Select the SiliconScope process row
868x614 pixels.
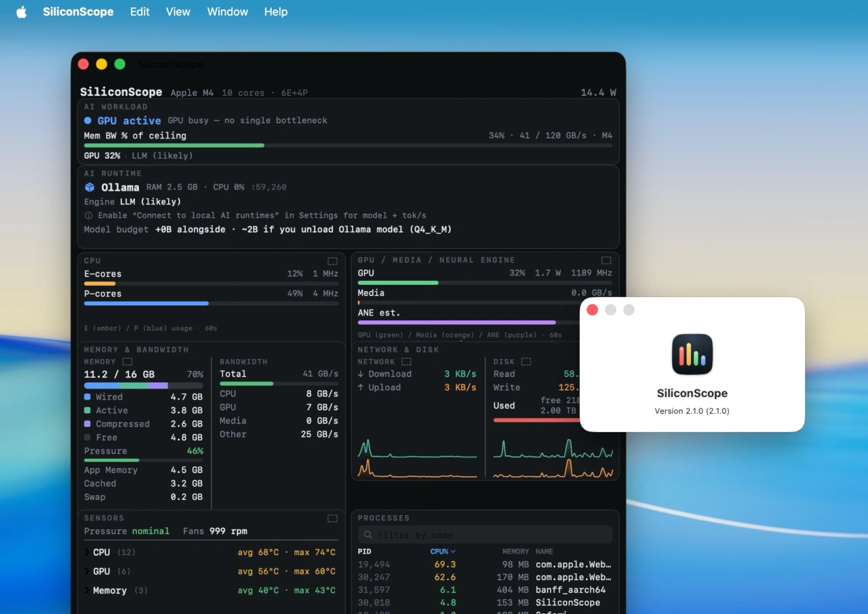(x=485, y=602)
